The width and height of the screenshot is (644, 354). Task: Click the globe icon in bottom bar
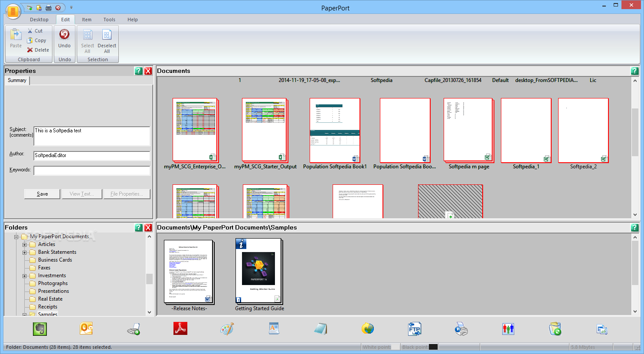click(368, 329)
